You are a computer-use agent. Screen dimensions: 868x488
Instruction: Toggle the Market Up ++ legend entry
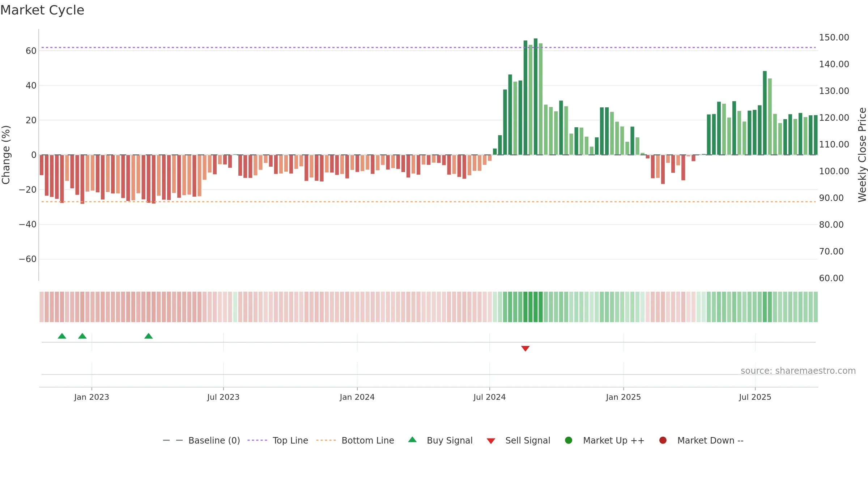point(604,440)
